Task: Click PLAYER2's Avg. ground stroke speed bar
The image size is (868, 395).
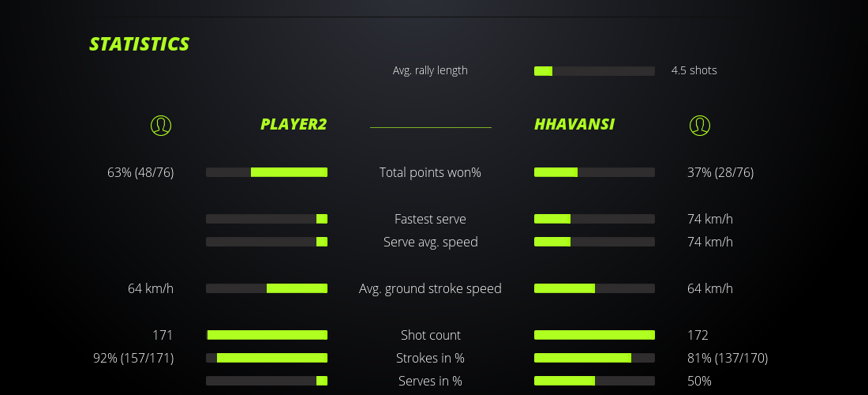Action: (x=267, y=288)
